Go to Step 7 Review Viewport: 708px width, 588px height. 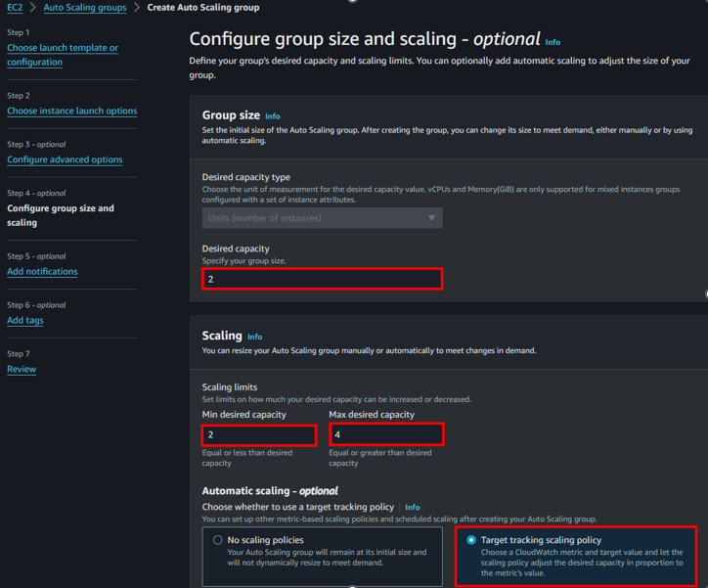click(x=22, y=369)
